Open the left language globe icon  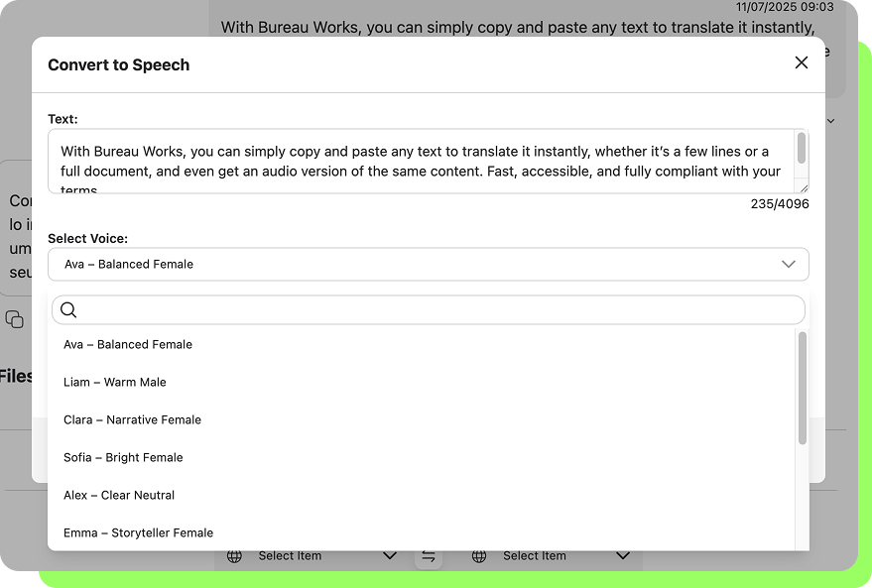click(x=234, y=556)
